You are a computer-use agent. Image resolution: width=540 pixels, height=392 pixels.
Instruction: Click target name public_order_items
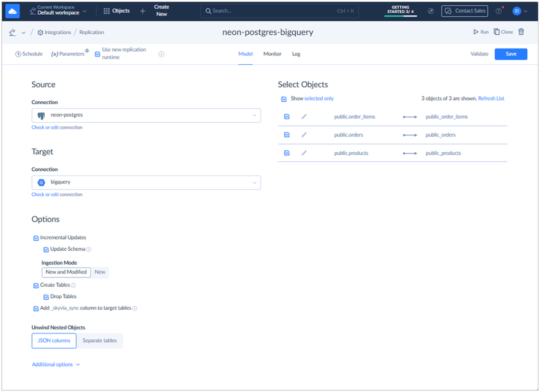(446, 117)
